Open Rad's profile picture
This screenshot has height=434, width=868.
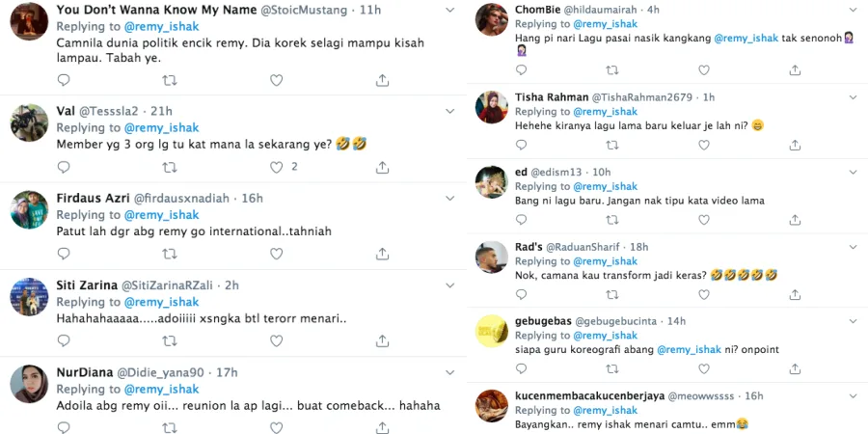[493, 256]
